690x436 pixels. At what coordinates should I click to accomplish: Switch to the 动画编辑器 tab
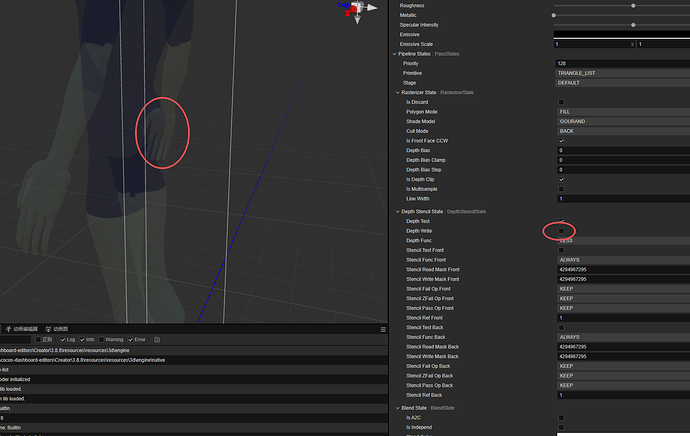(x=22, y=329)
